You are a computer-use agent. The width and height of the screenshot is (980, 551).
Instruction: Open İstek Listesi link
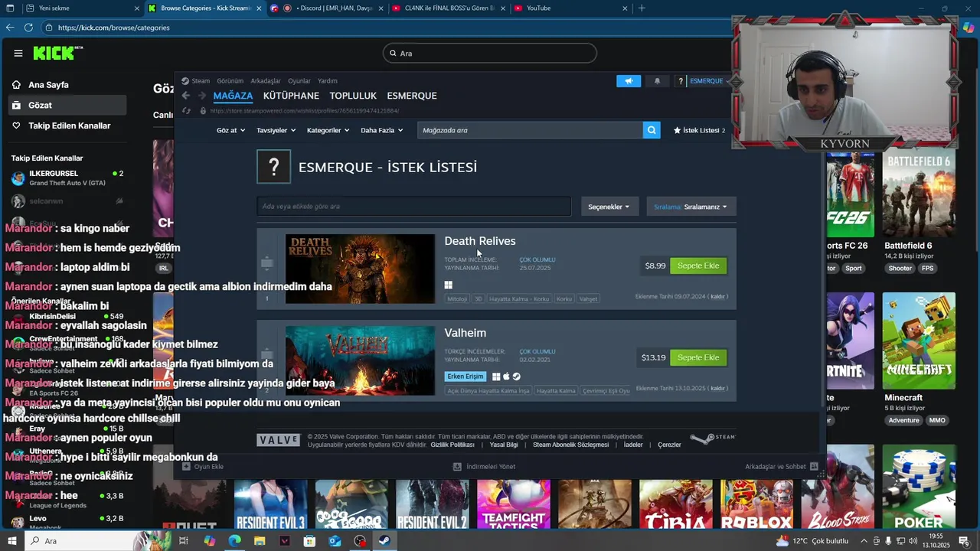tap(699, 130)
